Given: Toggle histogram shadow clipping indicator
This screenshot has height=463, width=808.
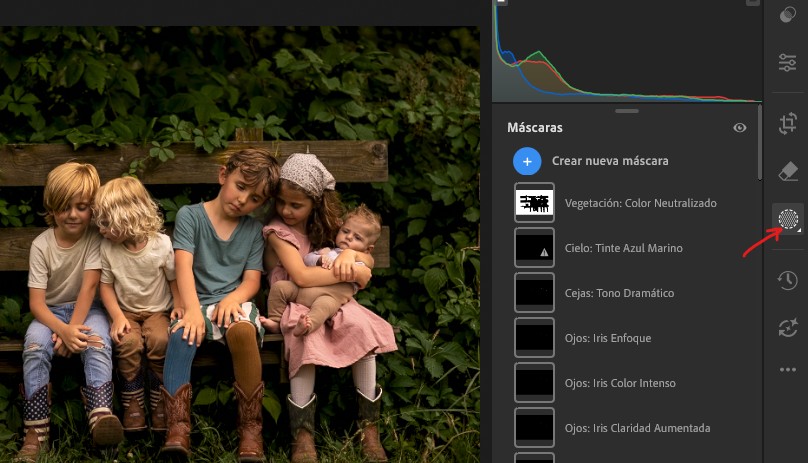Looking at the screenshot, I should (502, 3).
